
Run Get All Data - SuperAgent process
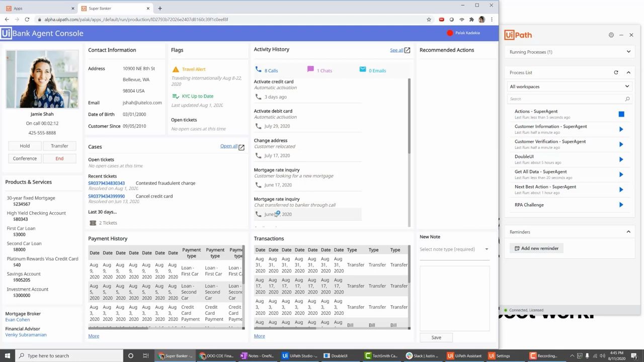click(621, 174)
